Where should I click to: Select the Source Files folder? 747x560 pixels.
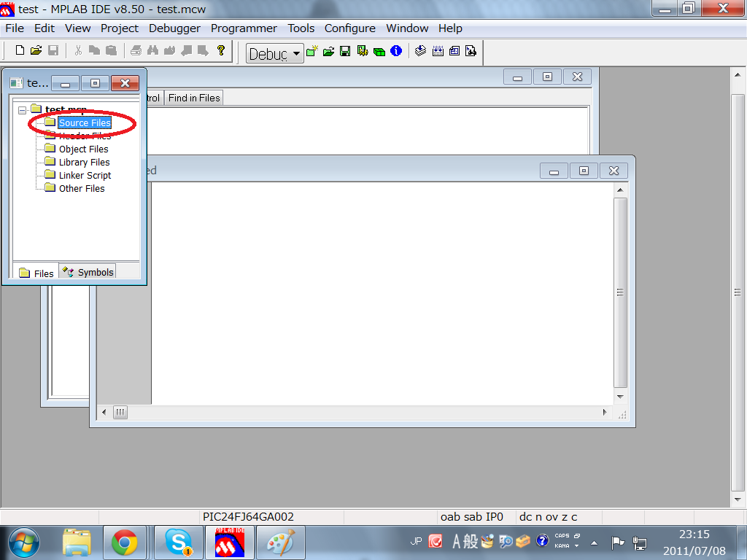[85, 122]
